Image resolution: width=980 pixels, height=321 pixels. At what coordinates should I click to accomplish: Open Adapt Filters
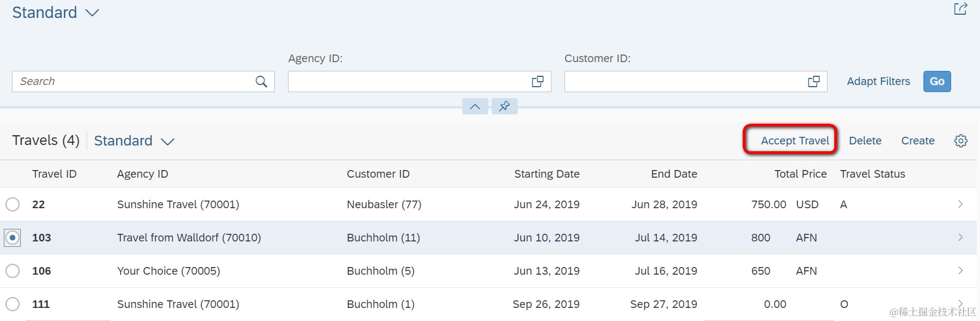tap(878, 82)
